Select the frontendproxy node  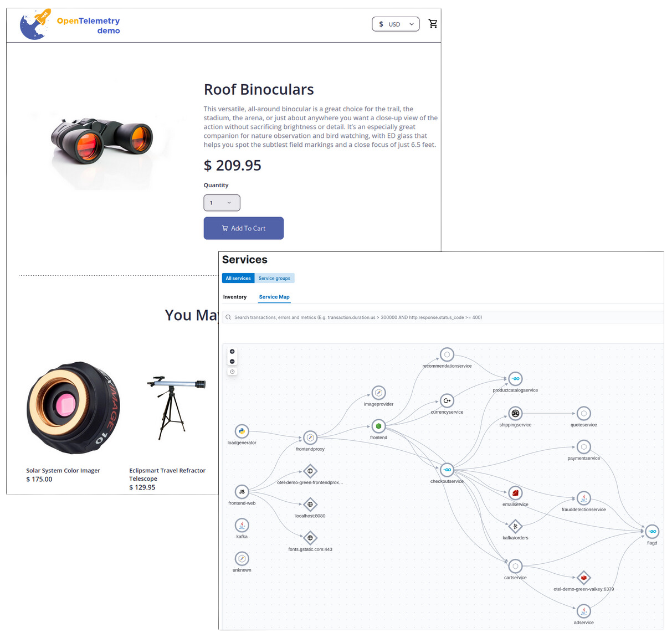[310, 438]
